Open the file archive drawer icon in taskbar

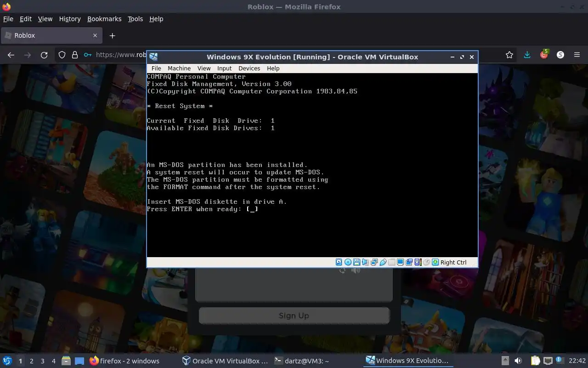(x=66, y=361)
